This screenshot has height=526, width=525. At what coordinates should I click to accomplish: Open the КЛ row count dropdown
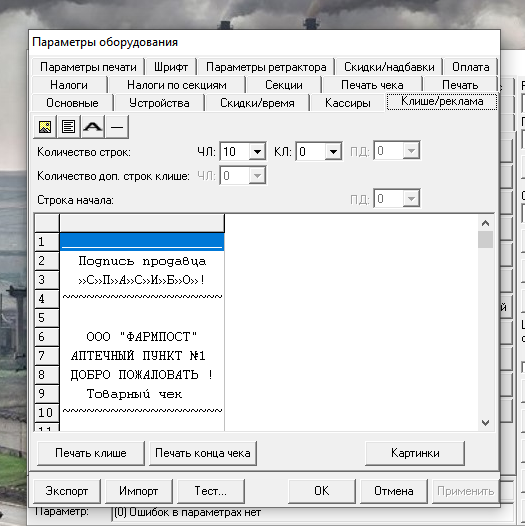point(333,152)
